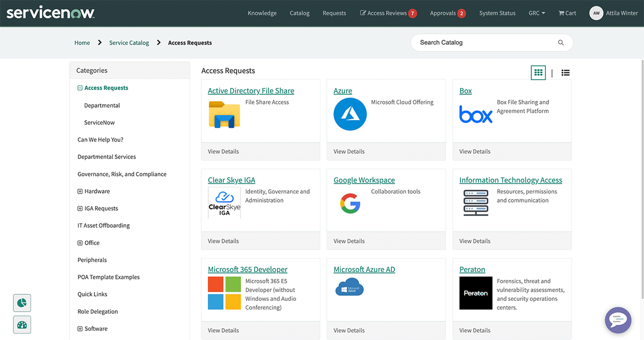The width and height of the screenshot is (644, 340).
Task: Select the ServiceNow subcategory
Action: (x=99, y=123)
